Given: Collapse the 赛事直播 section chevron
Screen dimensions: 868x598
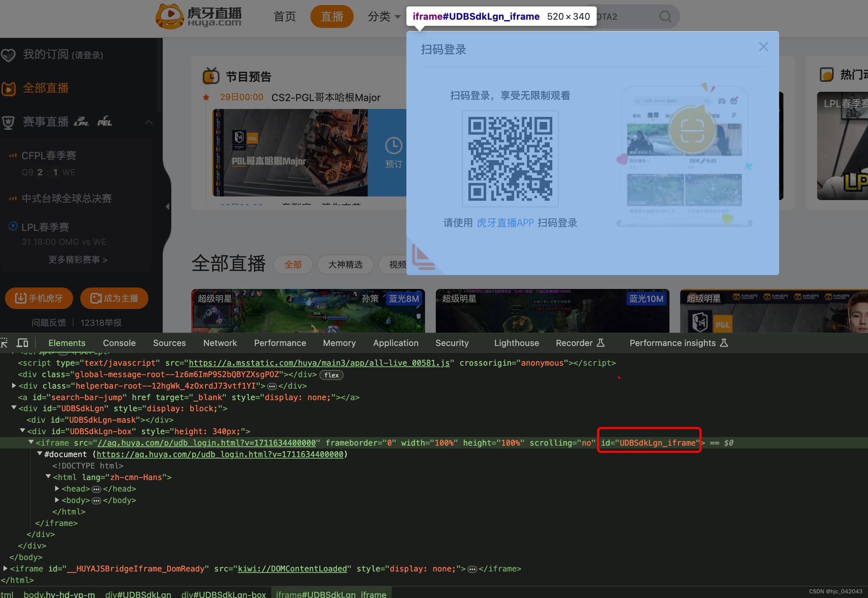Looking at the screenshot, I should point(149,122).
